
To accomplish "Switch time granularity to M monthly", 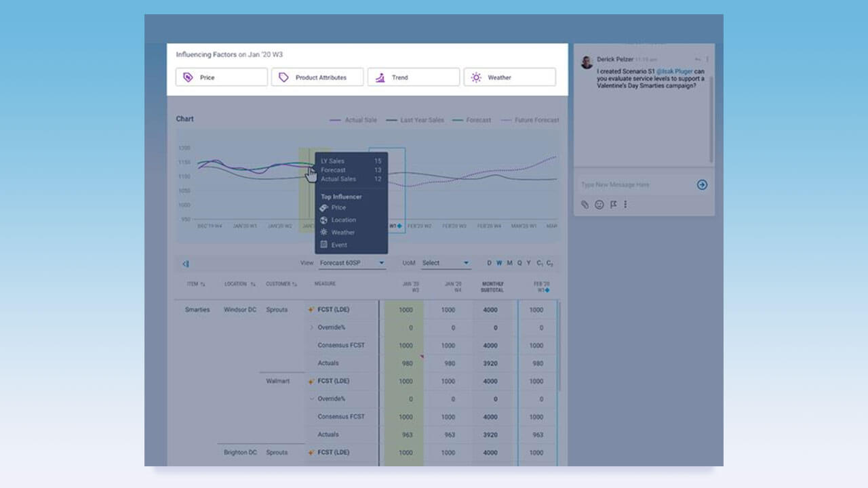I will click(509, 263).
